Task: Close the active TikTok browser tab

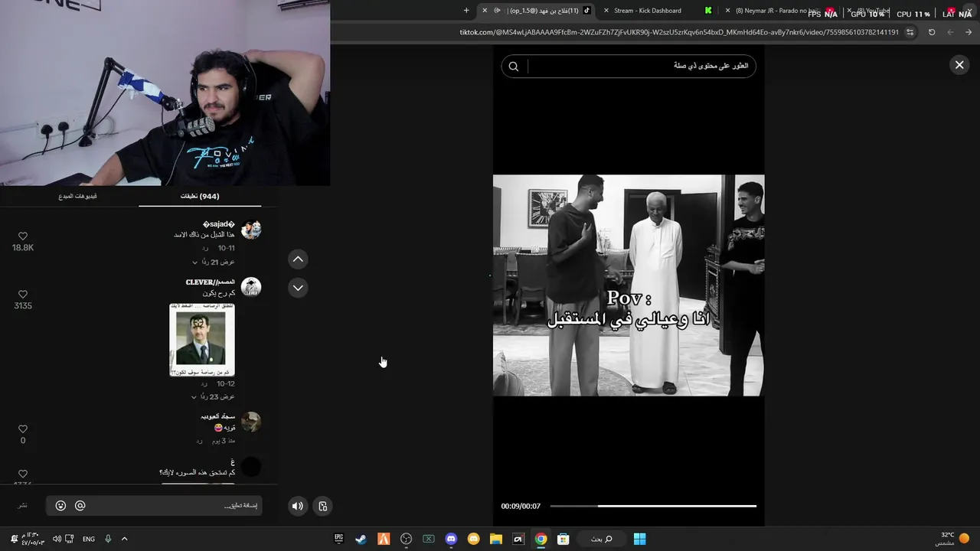Action: [485, 11]
